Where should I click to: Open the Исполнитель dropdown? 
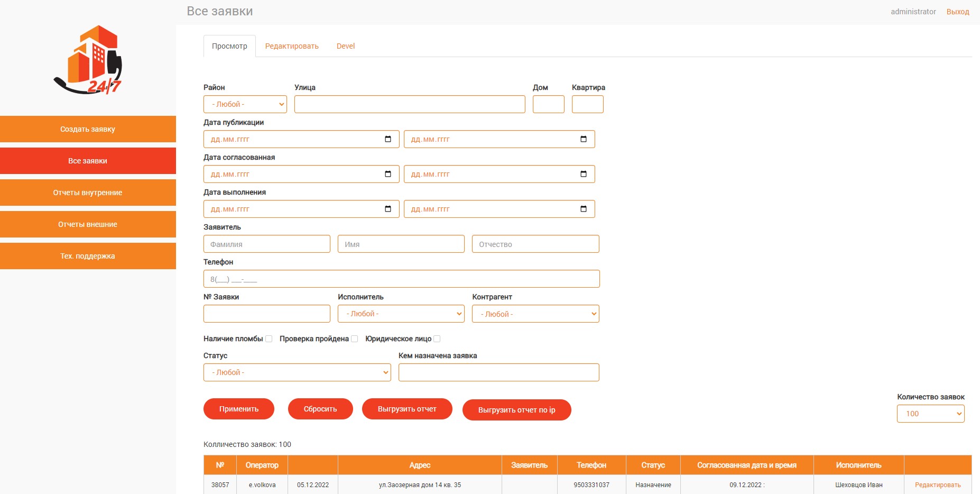(401, 314)
